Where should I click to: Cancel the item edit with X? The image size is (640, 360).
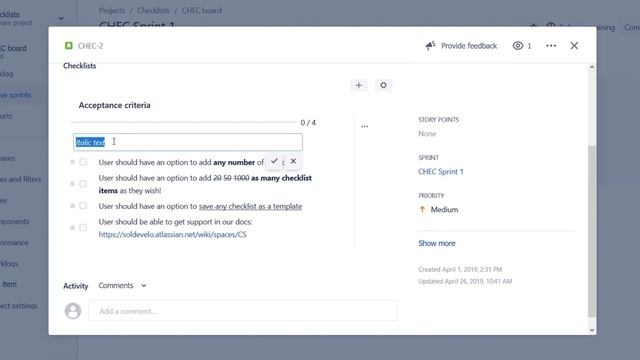click(293, 161)
